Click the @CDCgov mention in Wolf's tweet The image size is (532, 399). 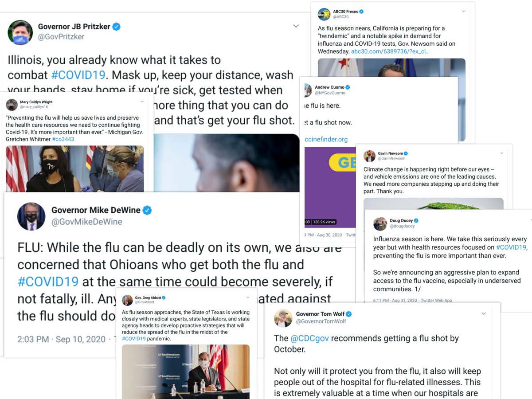pos(309,338)
